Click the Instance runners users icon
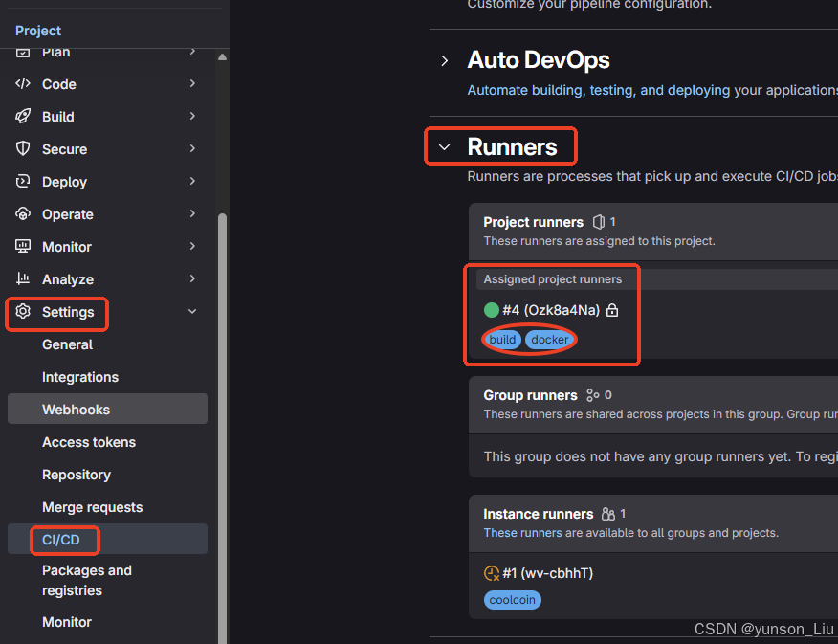The image size is (838, 644). coord(608,514)
